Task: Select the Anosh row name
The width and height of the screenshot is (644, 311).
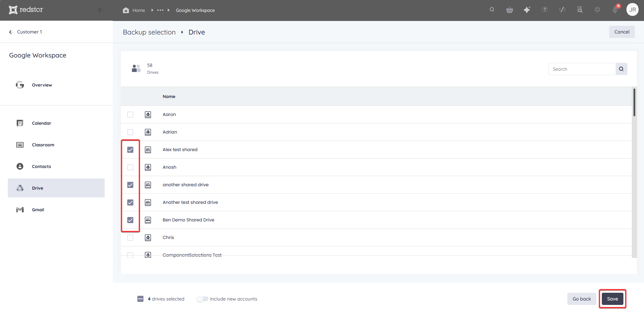Action: click(169, 167)
